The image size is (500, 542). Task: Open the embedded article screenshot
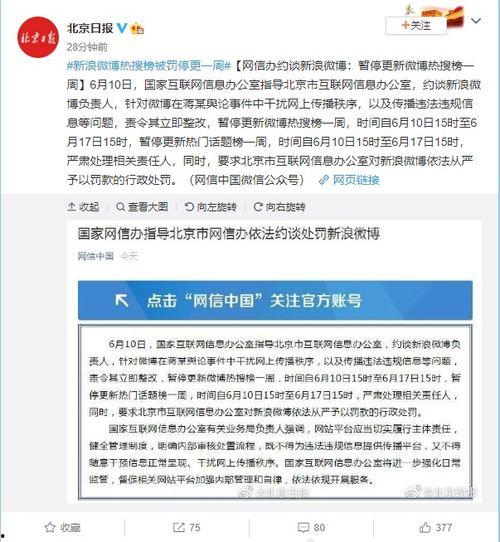274,361
